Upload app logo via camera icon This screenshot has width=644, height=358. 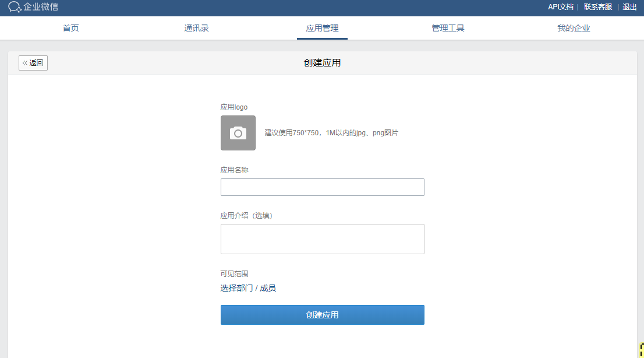point(238,133)
